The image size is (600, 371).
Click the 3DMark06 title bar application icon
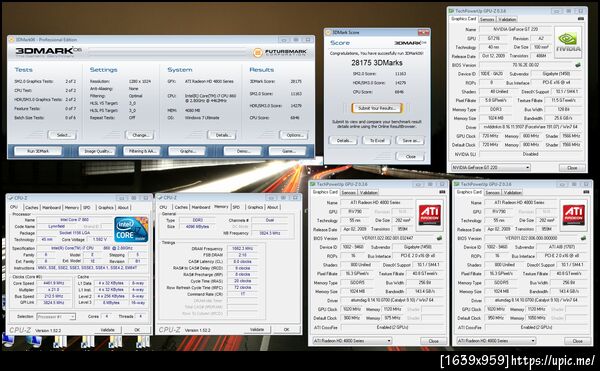click(x=11, y=39)
